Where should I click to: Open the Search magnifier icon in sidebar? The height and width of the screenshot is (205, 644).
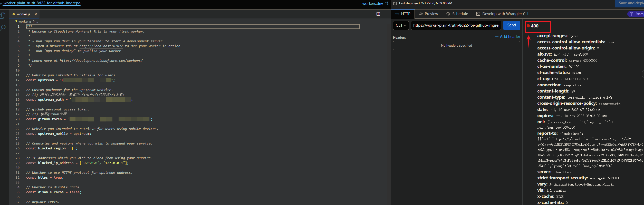point(3,28)
